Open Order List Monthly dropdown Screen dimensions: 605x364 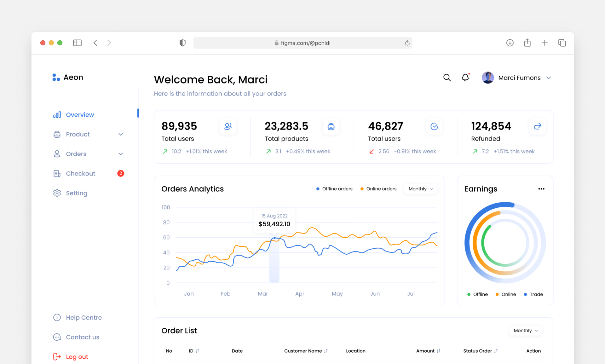pos(526,331)
